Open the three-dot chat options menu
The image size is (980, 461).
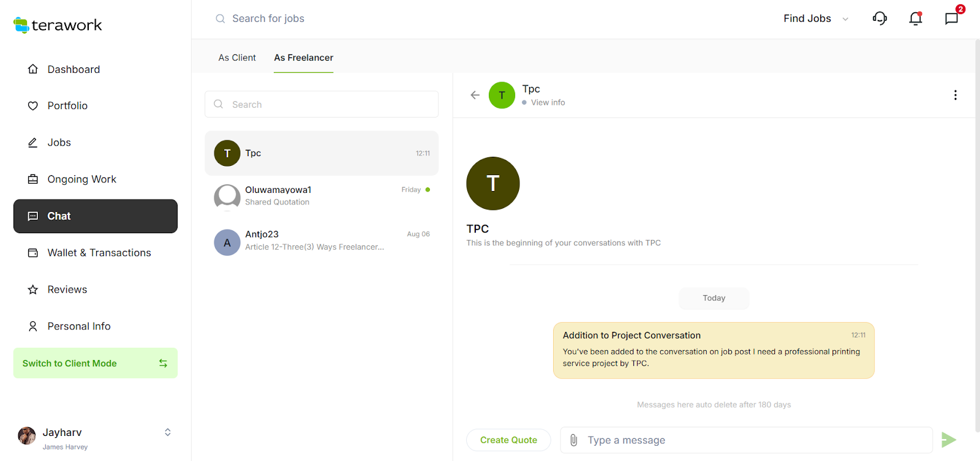coord(955,95)
